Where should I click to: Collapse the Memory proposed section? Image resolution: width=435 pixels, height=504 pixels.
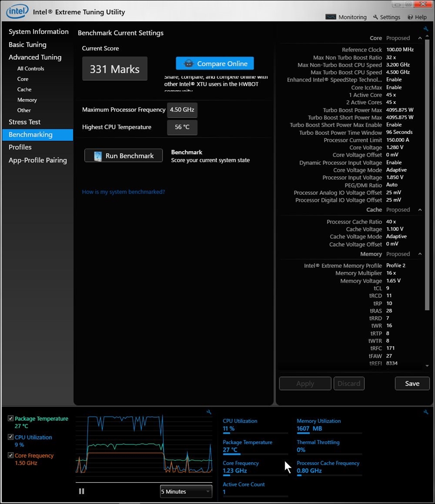[x=420, y=254]
